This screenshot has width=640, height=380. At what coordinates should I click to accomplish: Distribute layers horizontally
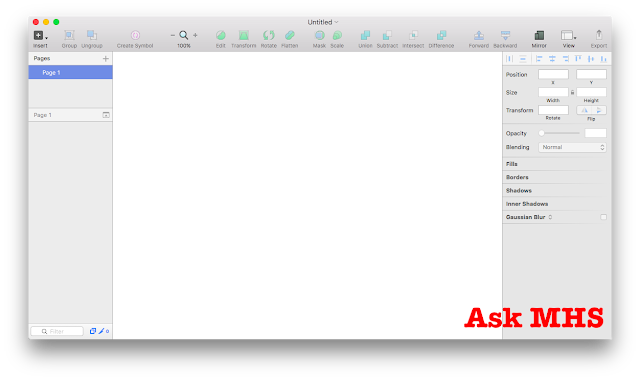point(509,59)
